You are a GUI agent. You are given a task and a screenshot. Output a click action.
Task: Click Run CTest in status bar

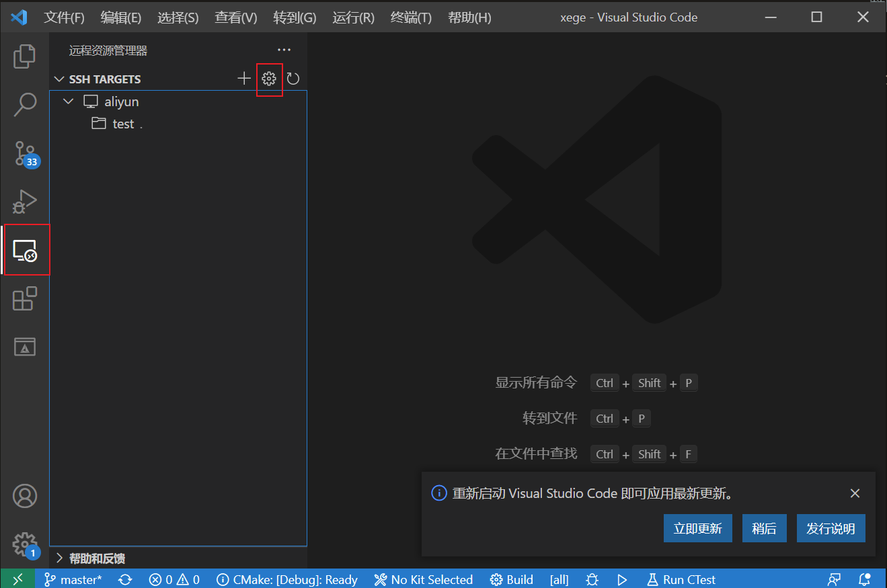tap(681, 579)
